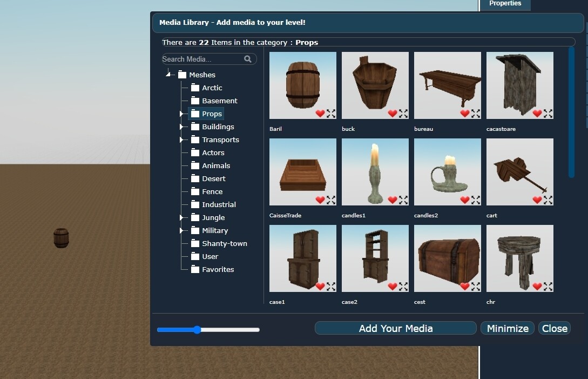Click the search magnifier icon

(247, 59)
